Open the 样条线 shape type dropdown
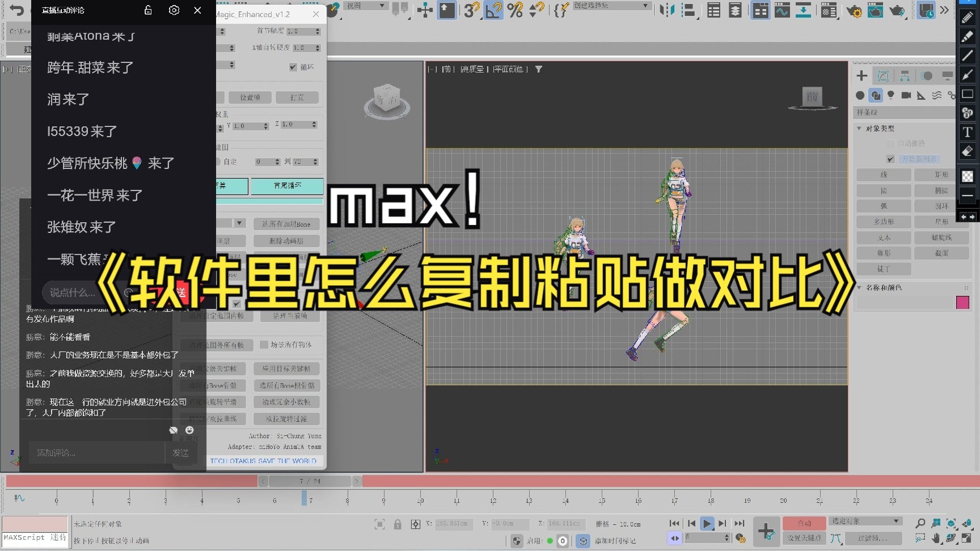The height and width of the screenshot is (551, 980). (904, 112)
